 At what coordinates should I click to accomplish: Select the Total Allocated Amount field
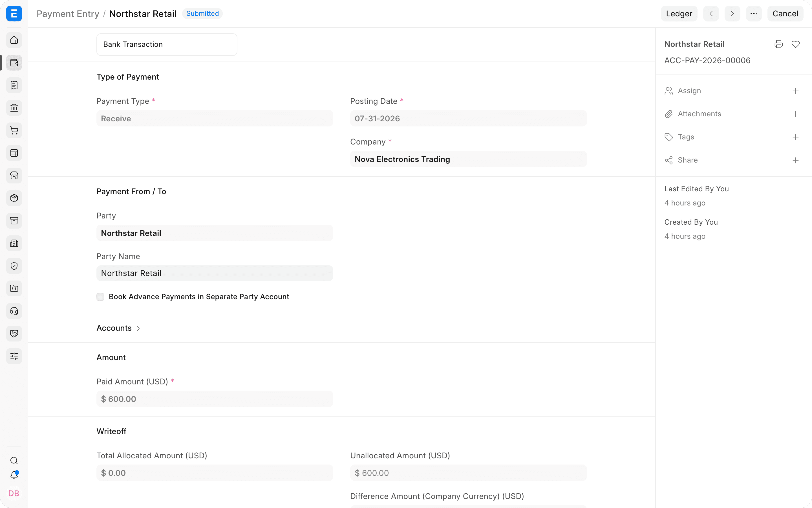[215, 473]
